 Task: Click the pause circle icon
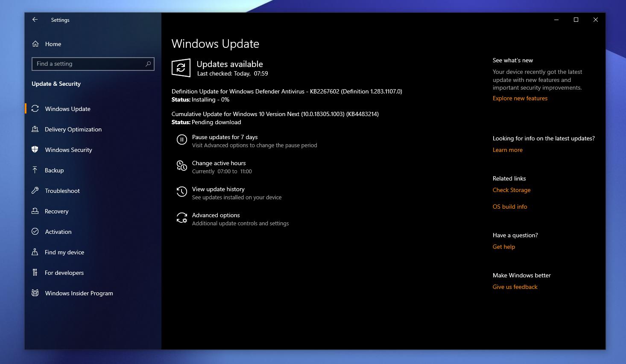pyautogui.click(x=182, y=140)
